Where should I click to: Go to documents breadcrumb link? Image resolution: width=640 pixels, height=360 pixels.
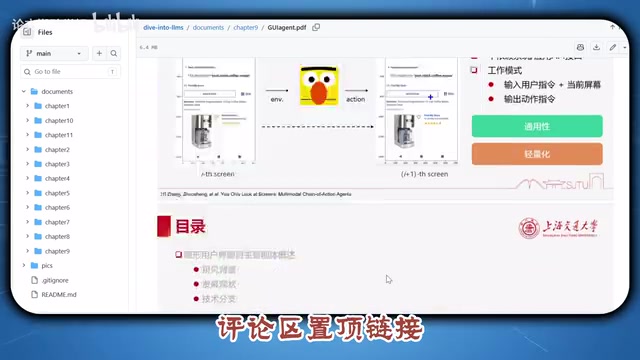point(208,27)
